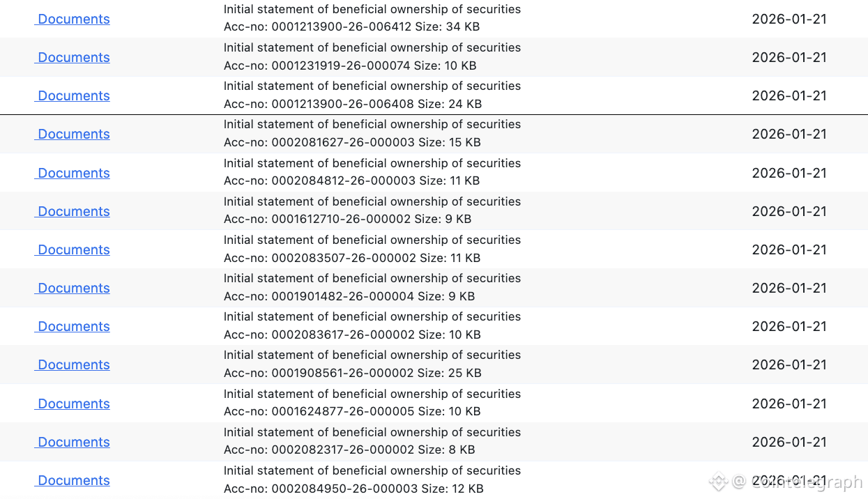Viewport: 868px width, 499px height.
Task: Open Documents for Acc-no 0001901482-26-000004
Action: coord(73,288)
